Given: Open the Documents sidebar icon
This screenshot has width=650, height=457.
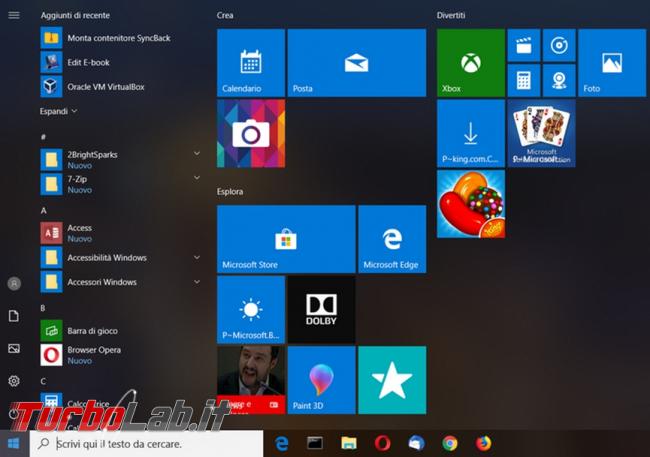Looking at the screenshot, I should [14, 316].
